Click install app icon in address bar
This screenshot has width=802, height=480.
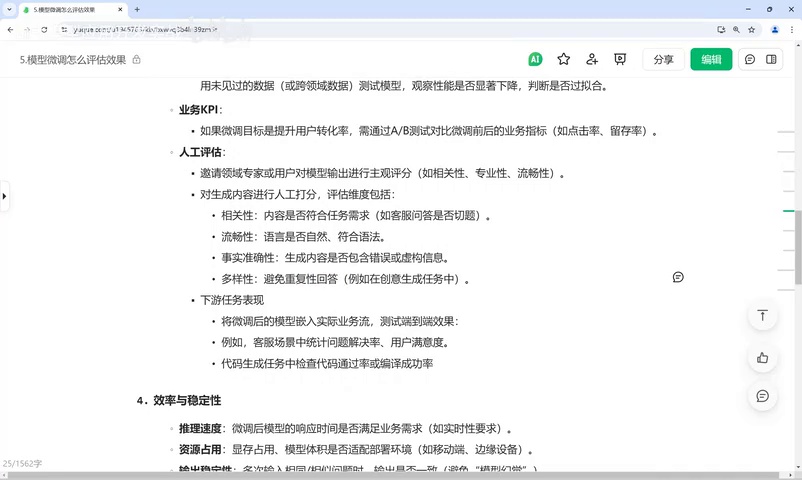(721, 30)
